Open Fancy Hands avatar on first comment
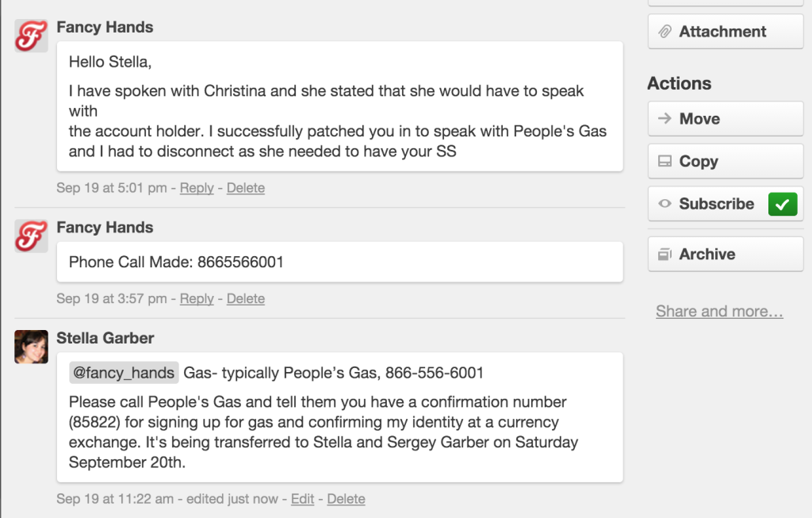This screenshot has height=518, width=812. tap(31, 36)
